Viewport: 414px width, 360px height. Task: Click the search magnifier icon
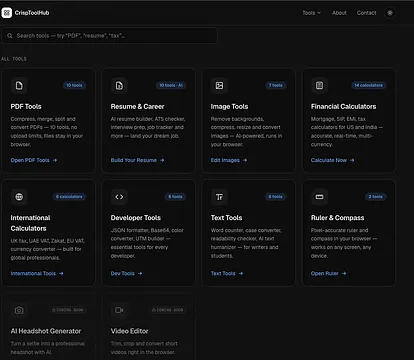tap(10, 35)
